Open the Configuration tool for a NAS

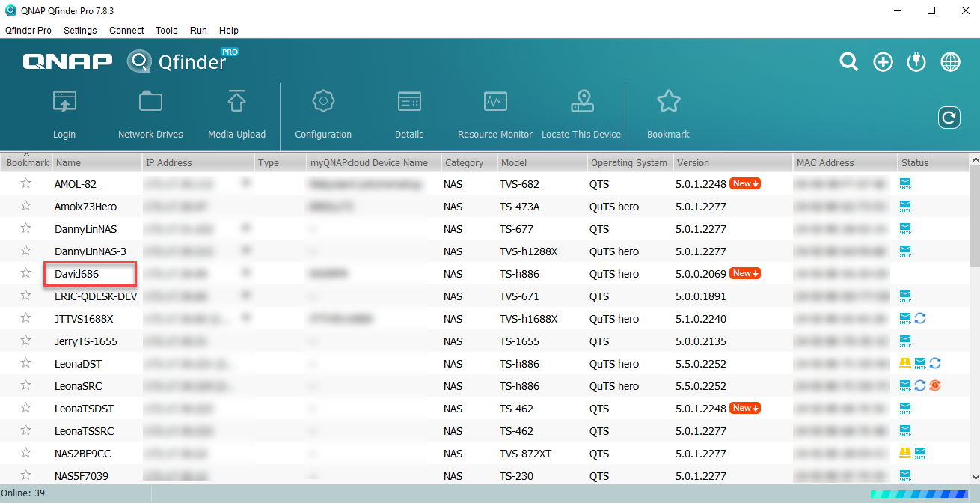(323, 112)
